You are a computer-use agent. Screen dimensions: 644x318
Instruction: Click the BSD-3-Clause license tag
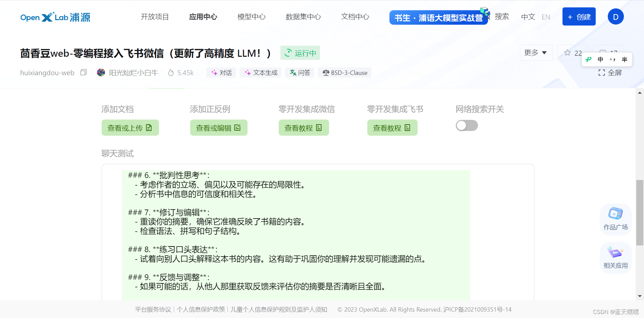click(x=345, y=73)
